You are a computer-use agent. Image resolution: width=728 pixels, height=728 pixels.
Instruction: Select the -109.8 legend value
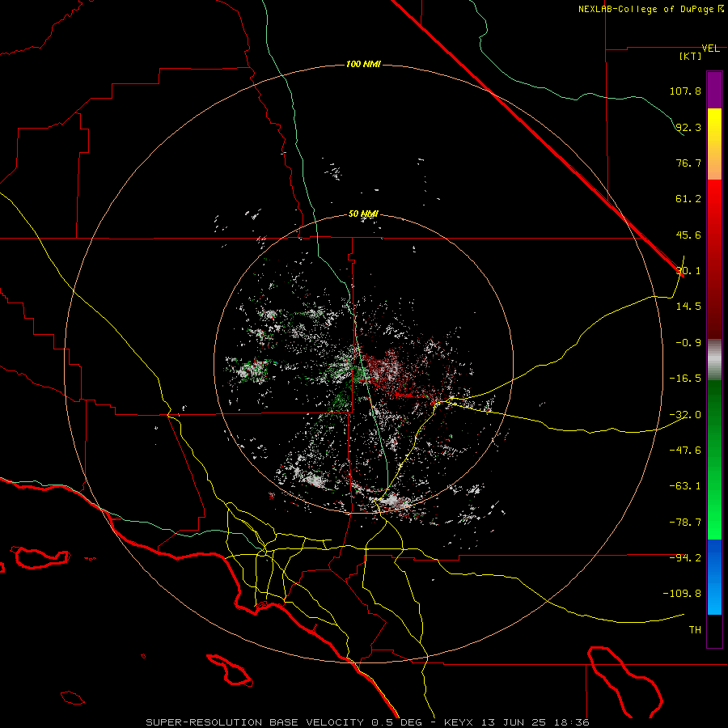(683, 594)
